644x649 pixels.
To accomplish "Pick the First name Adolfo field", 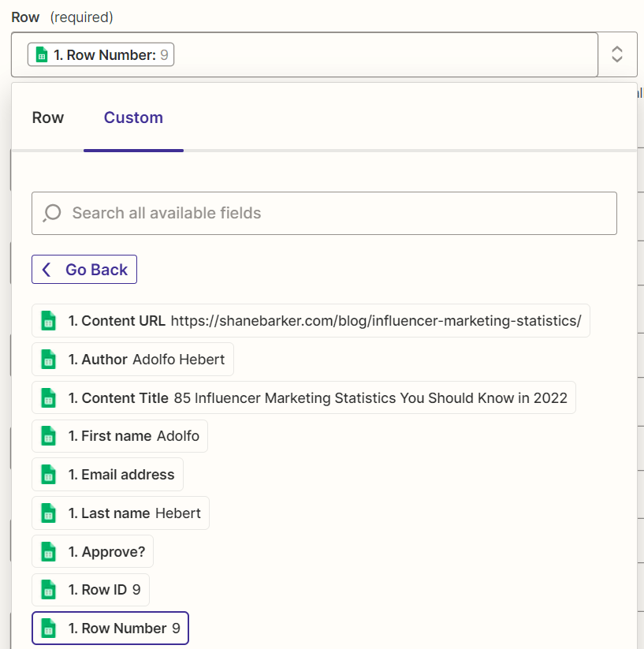I will [x=134, y=436].
